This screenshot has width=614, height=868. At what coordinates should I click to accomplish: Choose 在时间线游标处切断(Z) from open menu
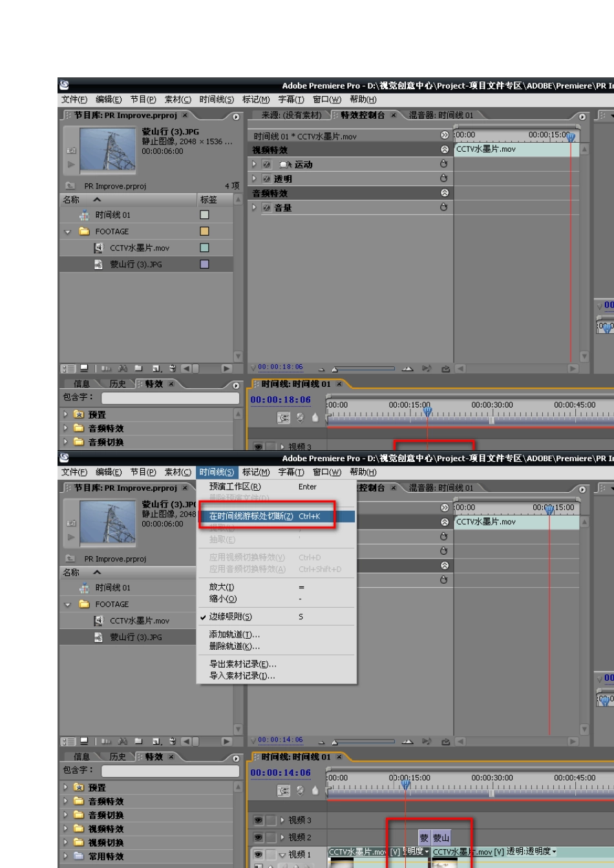click(276, 517)
